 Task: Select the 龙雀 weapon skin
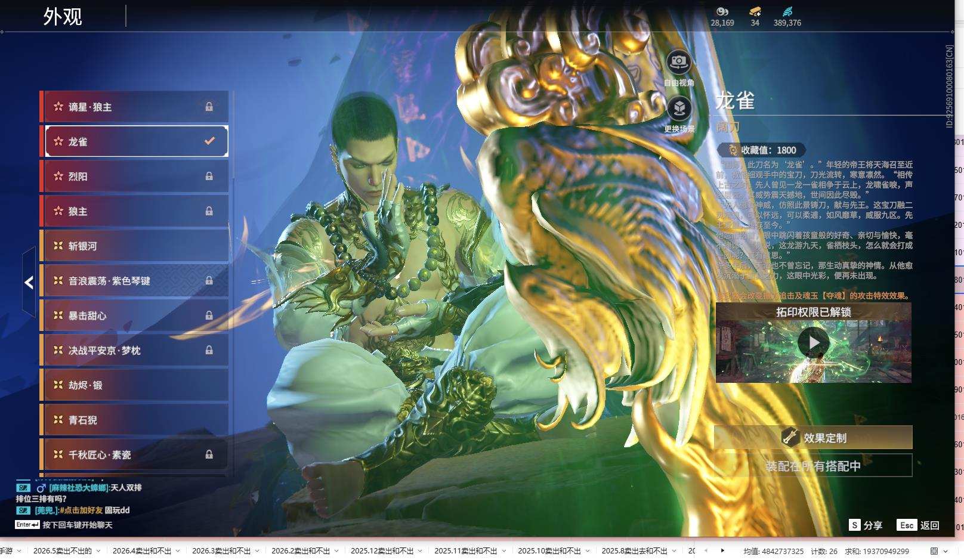point(135,141)
